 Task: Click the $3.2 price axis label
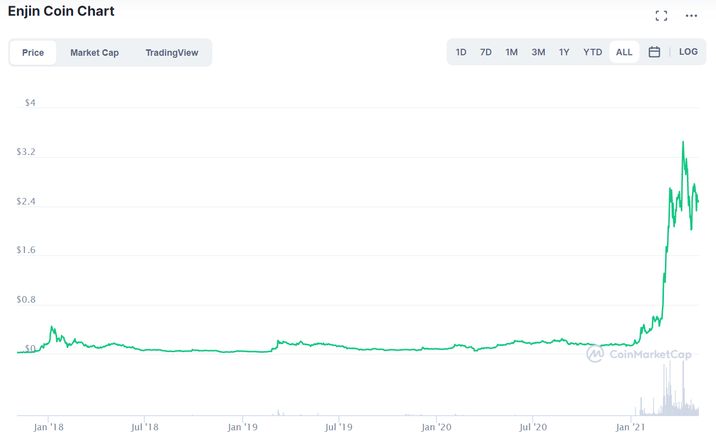26,152
